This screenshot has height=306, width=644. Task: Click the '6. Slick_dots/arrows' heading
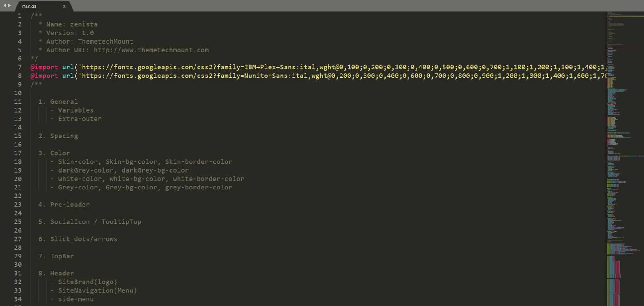(x=78, y=239)
